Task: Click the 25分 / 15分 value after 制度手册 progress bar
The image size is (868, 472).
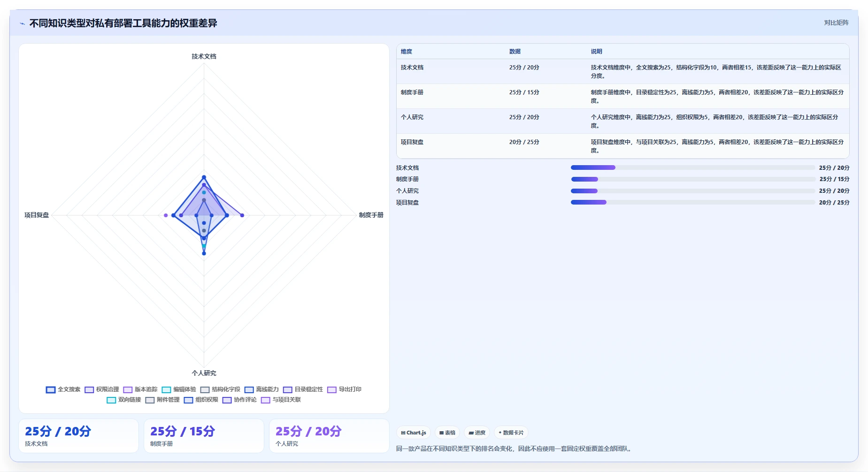Action: [x=834, y=179]
